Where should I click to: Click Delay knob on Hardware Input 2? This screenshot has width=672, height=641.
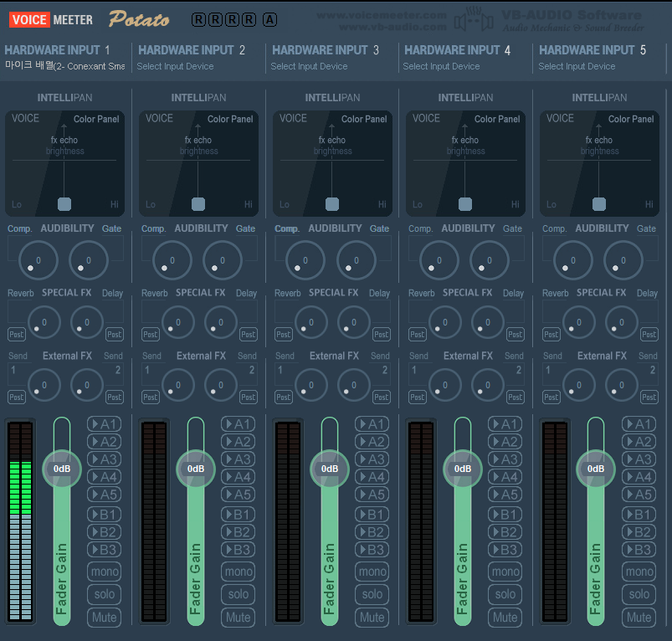pos(221,322)
